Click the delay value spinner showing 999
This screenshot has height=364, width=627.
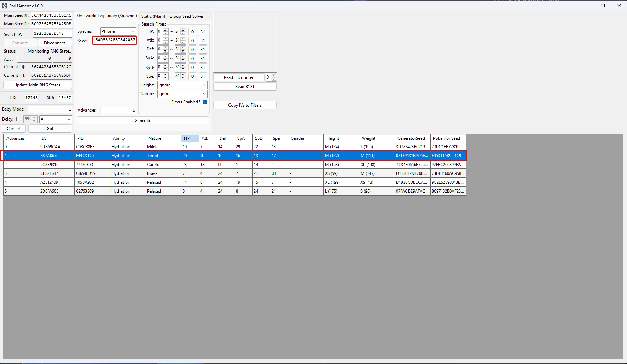[x=30, y=119]
